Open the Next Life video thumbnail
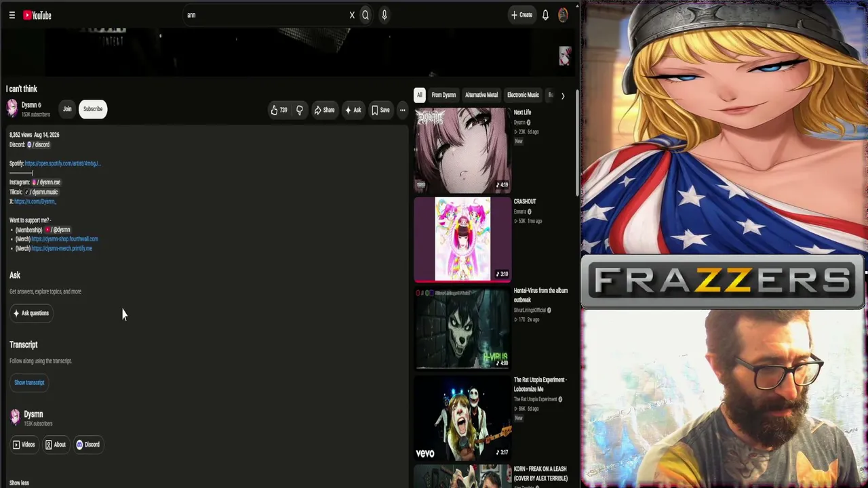Viewport: 868px width, 488px height. coord(462,150)
